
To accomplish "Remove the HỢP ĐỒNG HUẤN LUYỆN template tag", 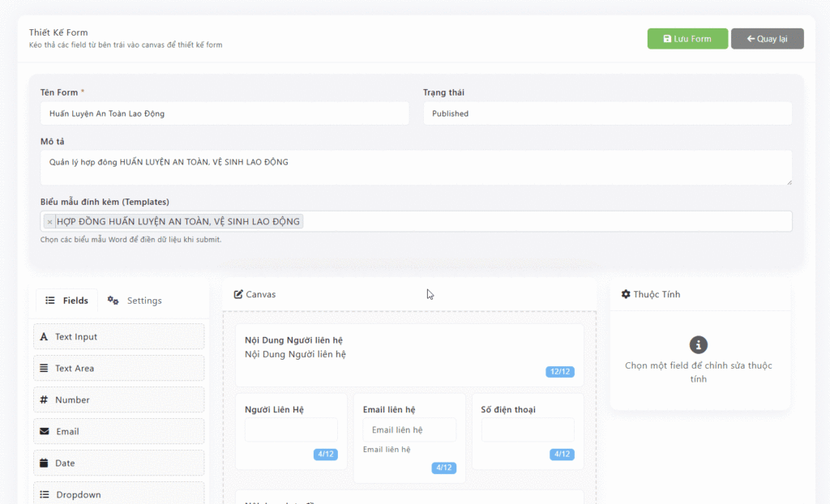I will [49, 222].
